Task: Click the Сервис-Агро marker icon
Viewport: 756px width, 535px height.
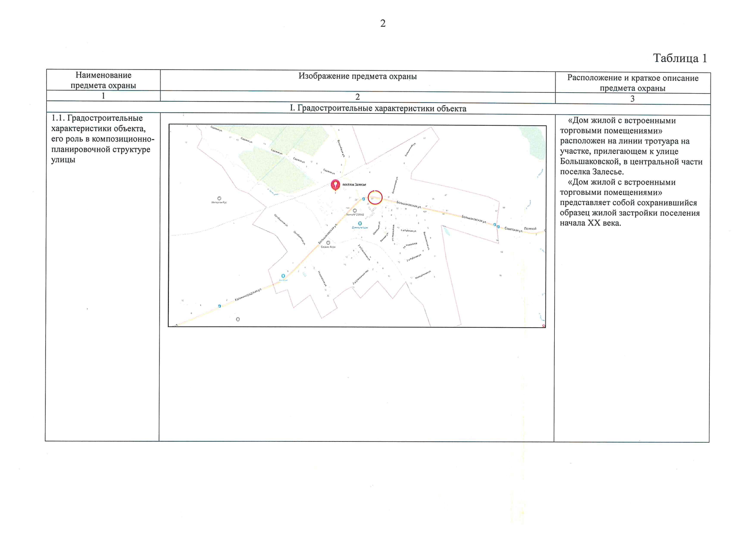Action: (328, 243)
